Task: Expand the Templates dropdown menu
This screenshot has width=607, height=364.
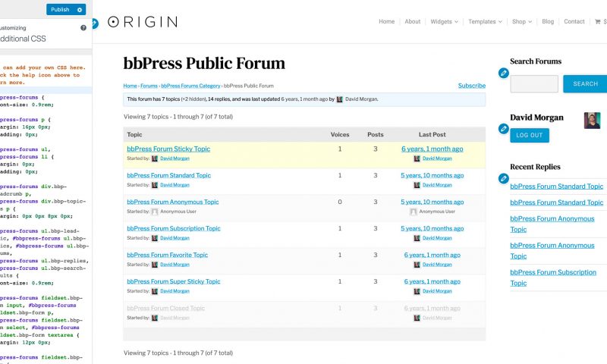Action: click(485, 22)
